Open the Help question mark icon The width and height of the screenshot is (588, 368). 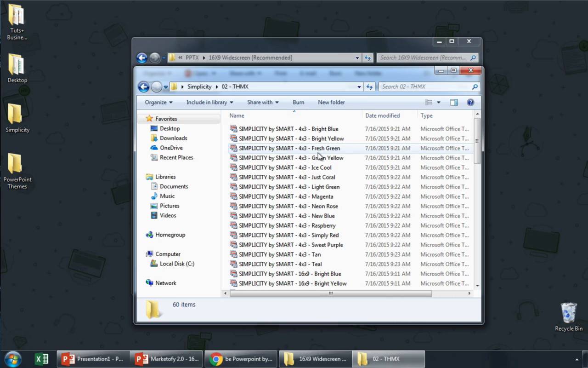click(470, 102)
